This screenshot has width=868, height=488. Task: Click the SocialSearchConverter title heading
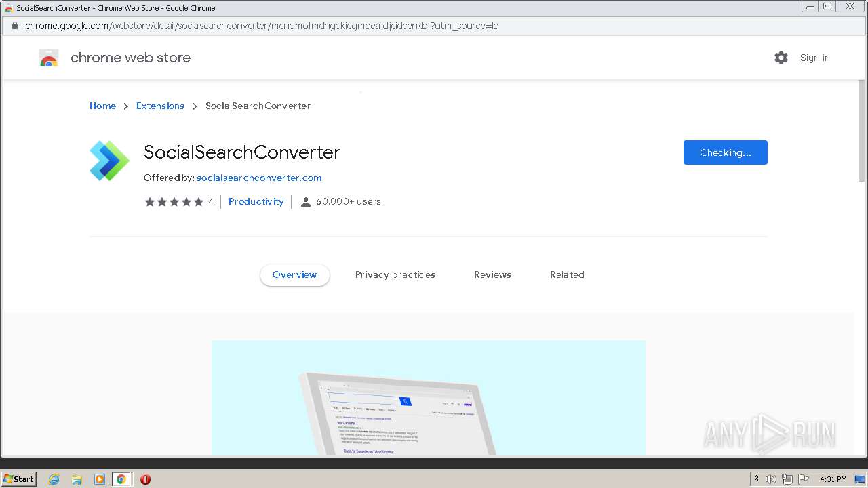click(241, 152)
